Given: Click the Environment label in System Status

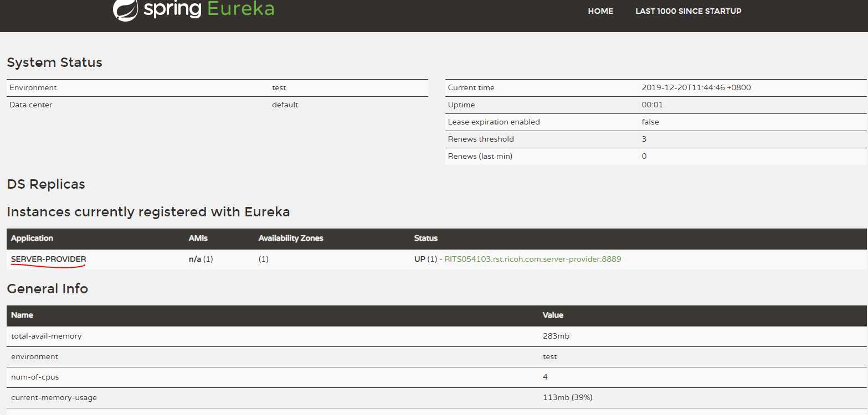Looking at the screenshot, I should [33, 87].
